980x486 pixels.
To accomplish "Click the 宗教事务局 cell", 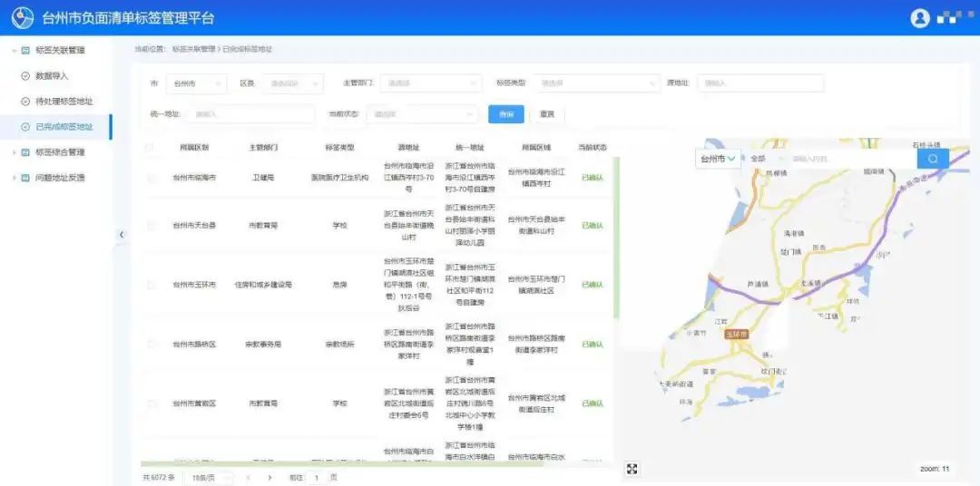I will click(x=263, y=345).
